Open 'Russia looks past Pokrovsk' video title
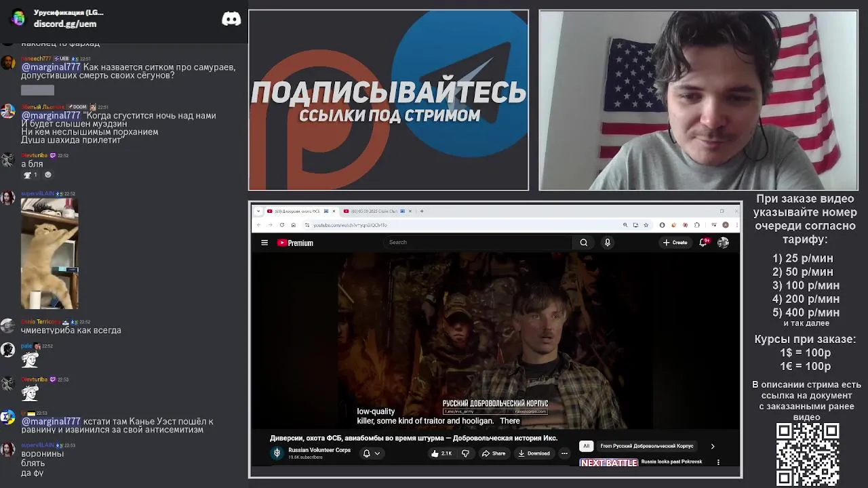The image size is (868, 488). click(671, 462)
